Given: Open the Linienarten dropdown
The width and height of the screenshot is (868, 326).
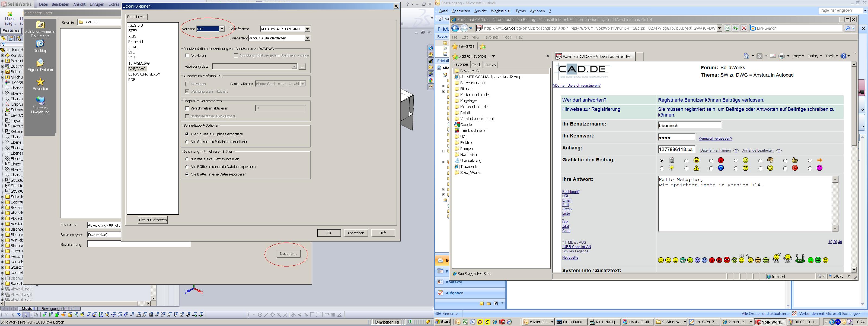Looking at the screenshot, I should [x=307, y=38].
